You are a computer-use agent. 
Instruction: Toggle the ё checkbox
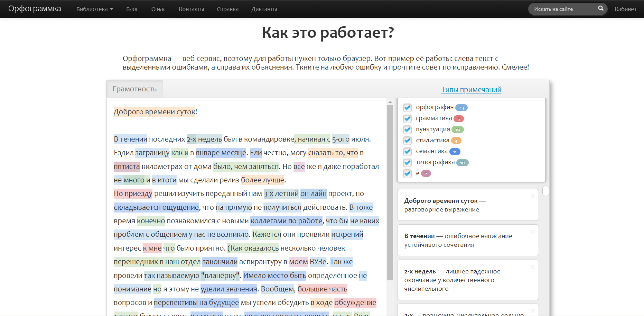408,173
